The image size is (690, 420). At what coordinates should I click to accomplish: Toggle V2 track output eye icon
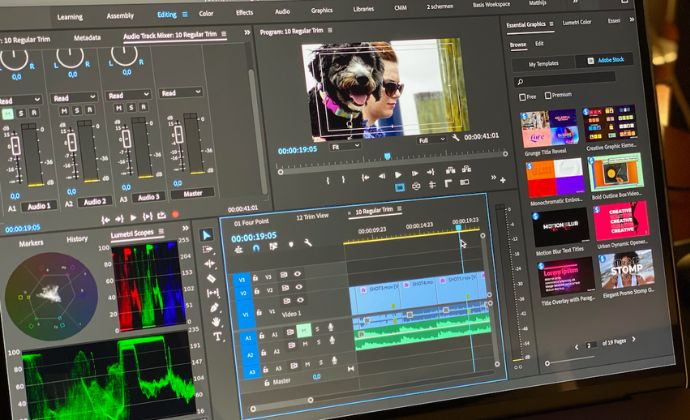(x=299, y=287)
